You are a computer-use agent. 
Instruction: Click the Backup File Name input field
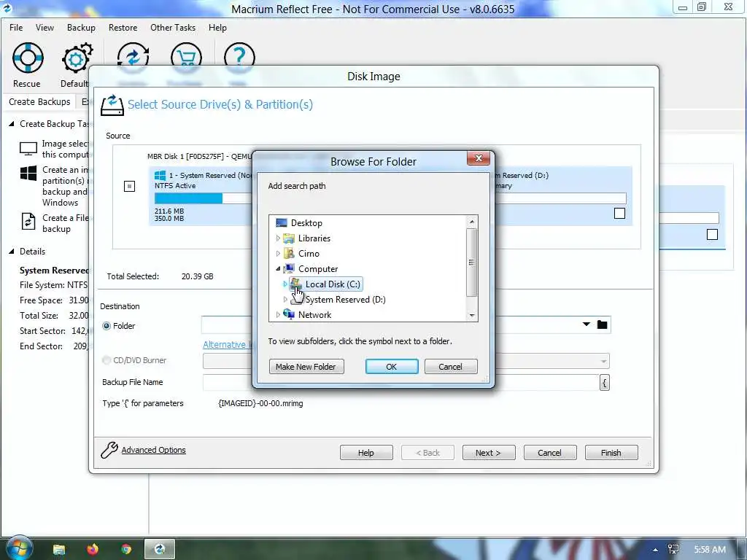400,382
